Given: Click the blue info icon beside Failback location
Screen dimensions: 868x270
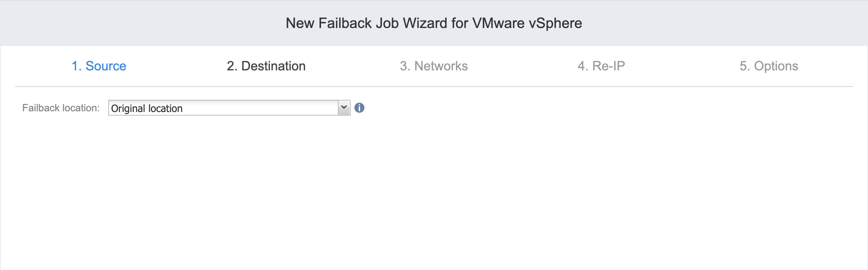Looking at the screenshot, I should (359, 108).
